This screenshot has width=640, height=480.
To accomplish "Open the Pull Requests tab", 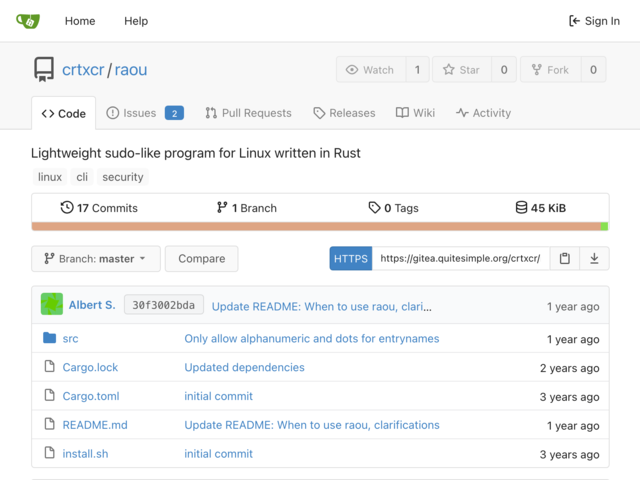I will click(249, 113).
